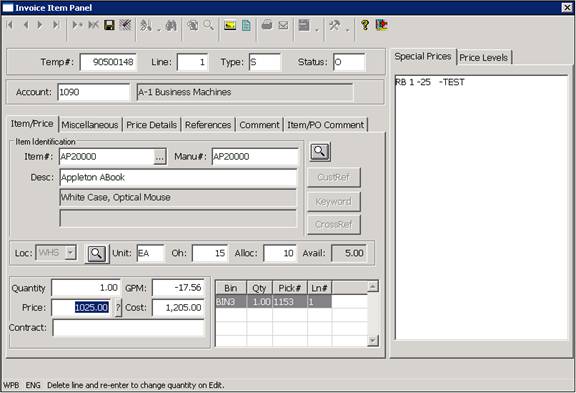Click the location lookup magnifier next to Loc
The height and width of the screenshot is (393, 576).
coord(97,253)
